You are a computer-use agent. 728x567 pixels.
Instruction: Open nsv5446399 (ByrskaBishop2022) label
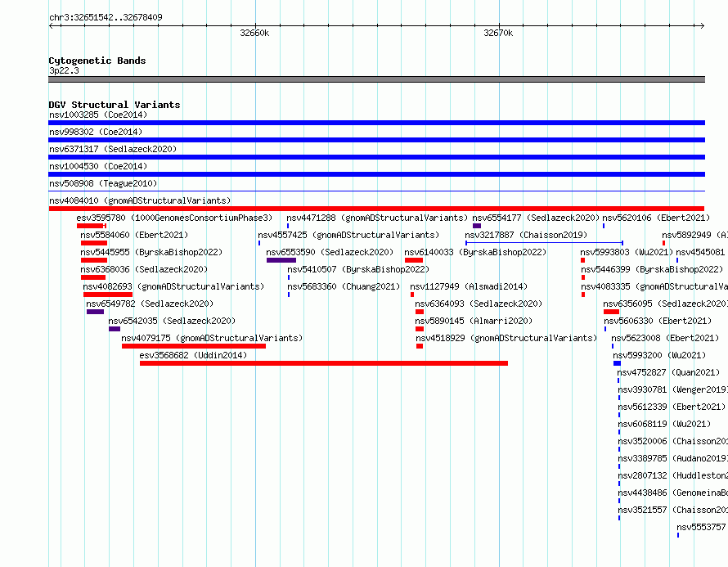pos(652,269)
